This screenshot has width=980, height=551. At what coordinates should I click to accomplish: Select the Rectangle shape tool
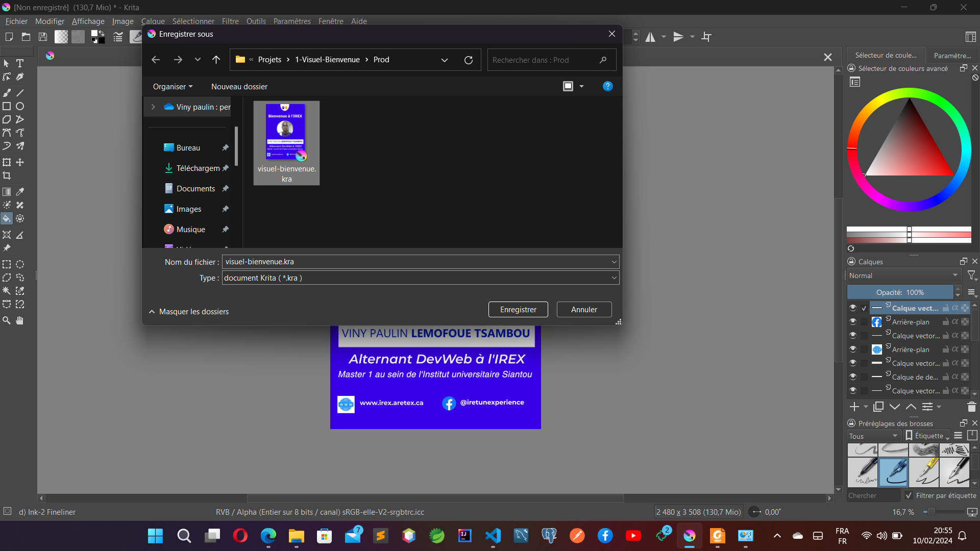point(7,106)
